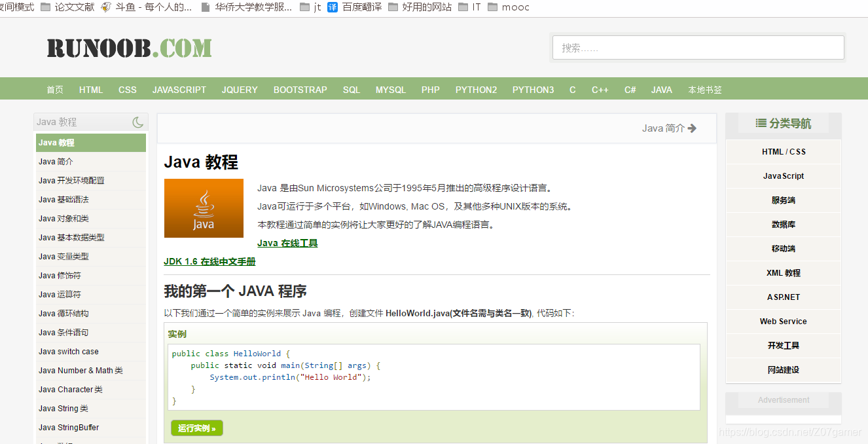Open Java Character 类 in the sidebar
The width and height of the screenshot is (868, 444).
click(91, 390)
